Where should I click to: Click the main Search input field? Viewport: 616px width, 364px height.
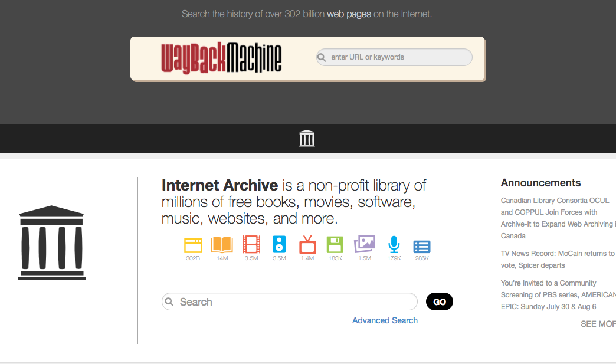(290, 301)
